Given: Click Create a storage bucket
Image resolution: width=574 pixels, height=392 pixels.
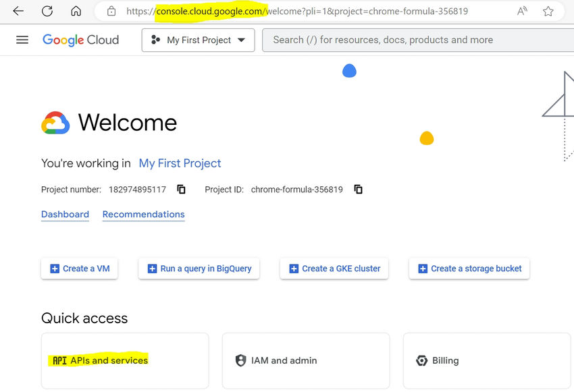Looking at the screenshot, I should tap(469, 268).
